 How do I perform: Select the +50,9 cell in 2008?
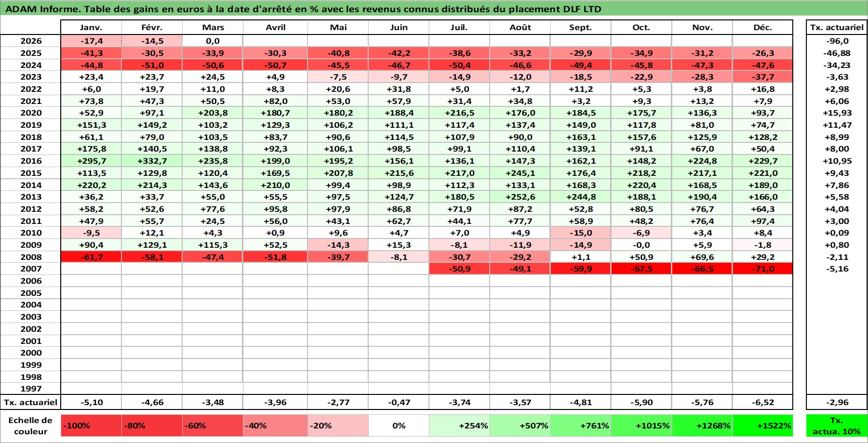click(641, 257)
